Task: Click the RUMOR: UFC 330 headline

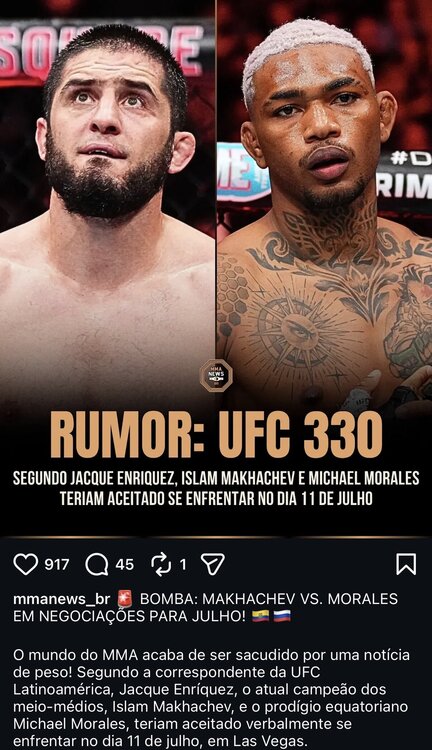Action: (216, 434)
